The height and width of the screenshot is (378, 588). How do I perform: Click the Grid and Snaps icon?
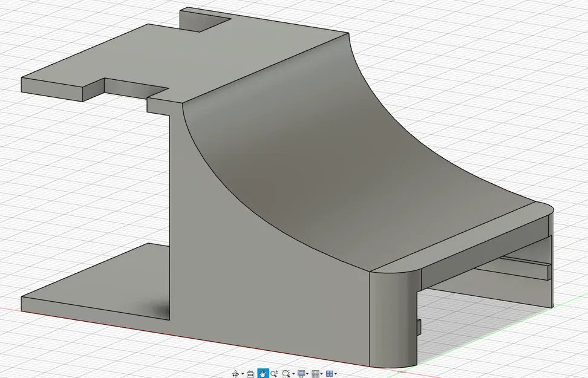[315, 374]
